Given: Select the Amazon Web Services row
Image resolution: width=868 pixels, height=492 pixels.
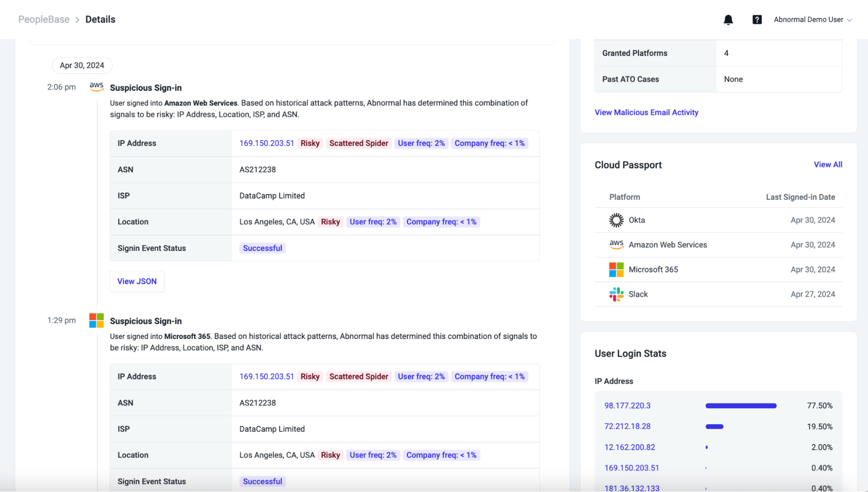Looking at the screenshot, I should tap(718, 245).
